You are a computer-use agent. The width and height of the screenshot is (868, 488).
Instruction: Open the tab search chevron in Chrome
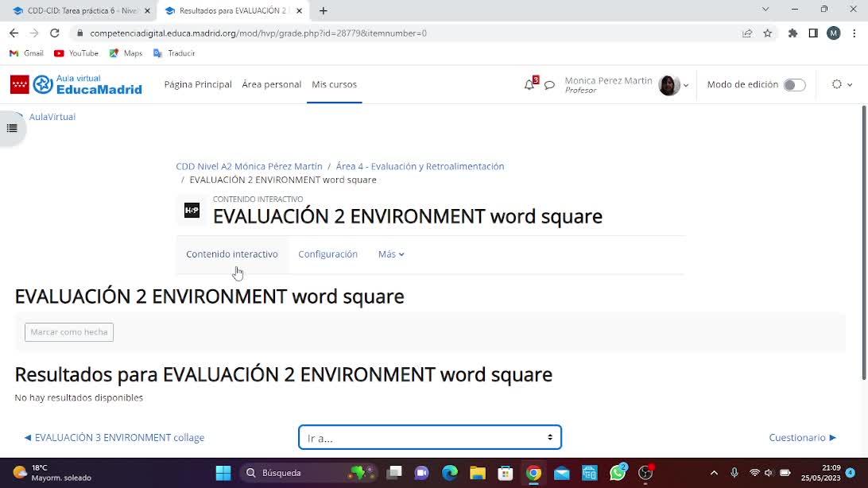tap(765, 10)
